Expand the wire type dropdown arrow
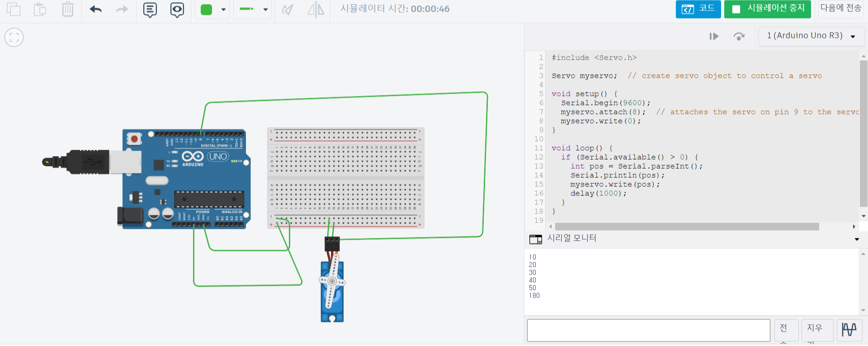 point(265,9)
